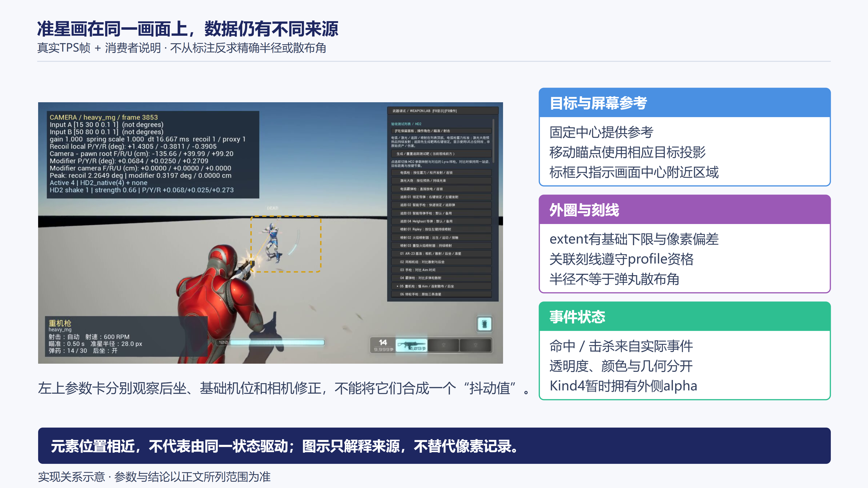Click the 目标与屏幕参考 card header
The image size is (868, 488).
(x=685, y=103)
